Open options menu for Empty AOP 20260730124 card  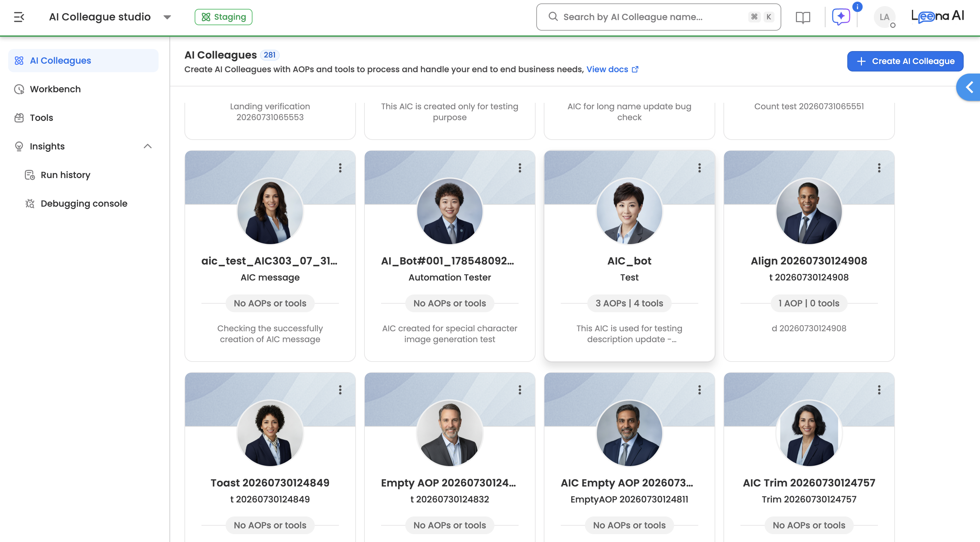(x=520, y=390)
